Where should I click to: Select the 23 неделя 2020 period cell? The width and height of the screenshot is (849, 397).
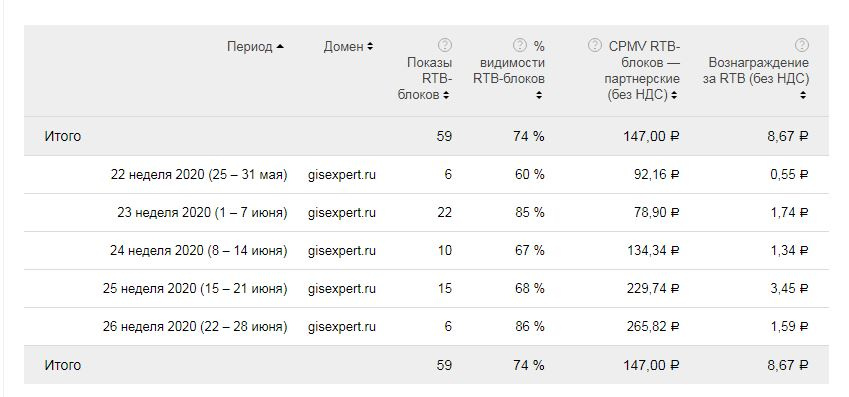pyautogui.click(x=202, y=213)
